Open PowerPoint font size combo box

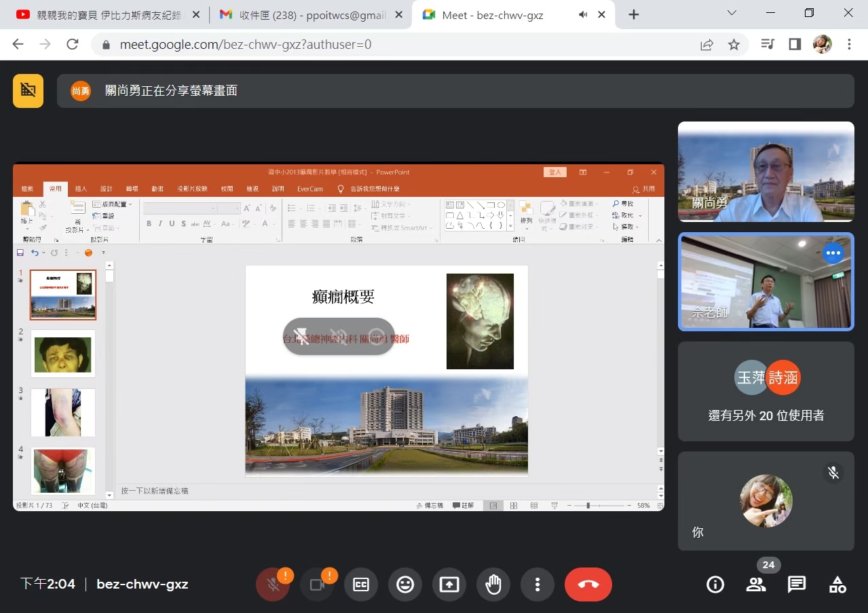point(229,208)
